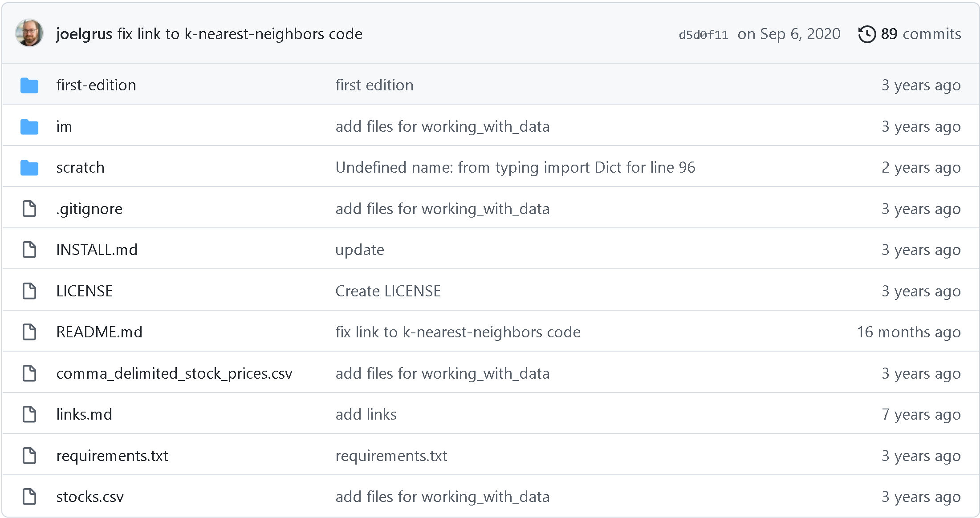
Task: Open header commit 'fix link to k-nearest-neighbors code'
Action: [240, 34]
